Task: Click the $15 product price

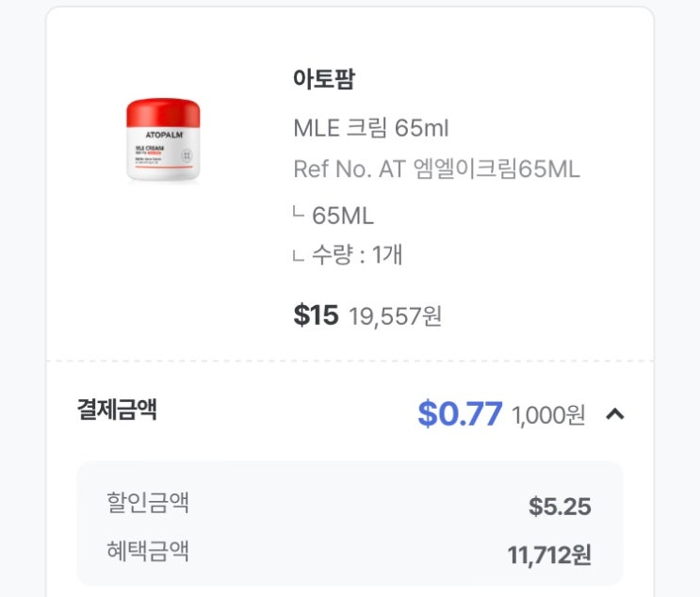Action: point(316,315)
